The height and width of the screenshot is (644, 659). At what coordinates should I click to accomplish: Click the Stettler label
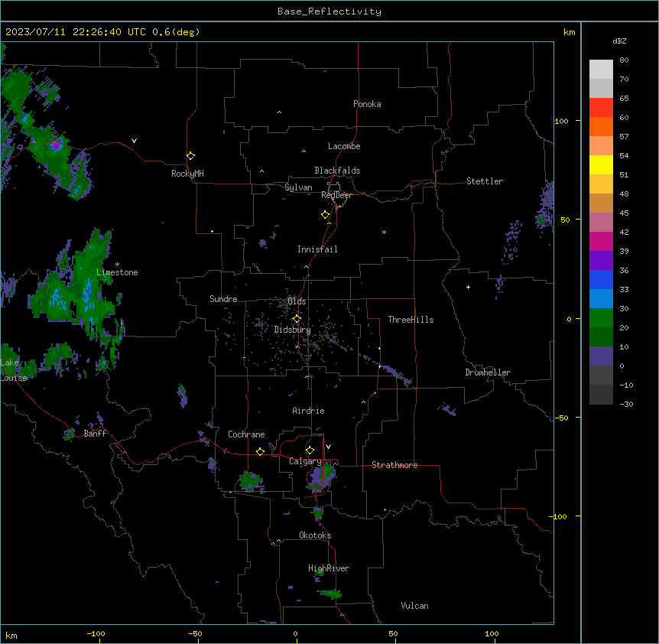(x=485, y=181)
